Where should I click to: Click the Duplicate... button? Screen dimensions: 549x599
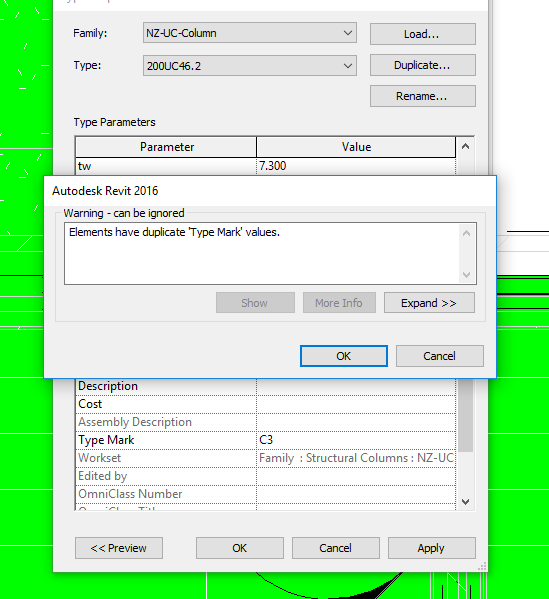[x=423, y=65]
